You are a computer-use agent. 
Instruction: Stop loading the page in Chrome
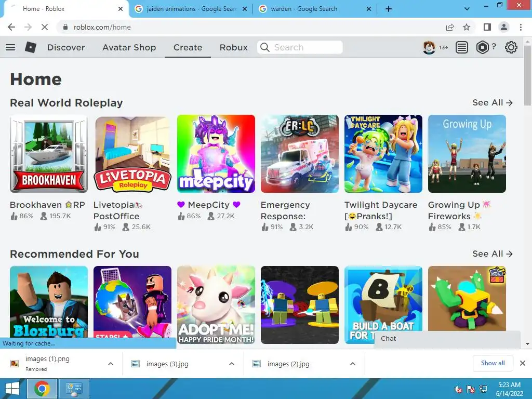pos(45,27)
